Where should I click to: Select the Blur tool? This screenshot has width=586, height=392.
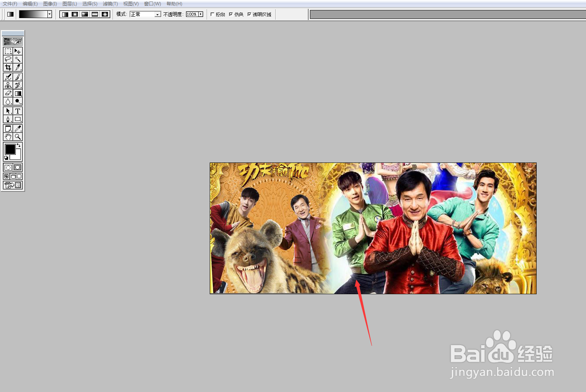8,101
